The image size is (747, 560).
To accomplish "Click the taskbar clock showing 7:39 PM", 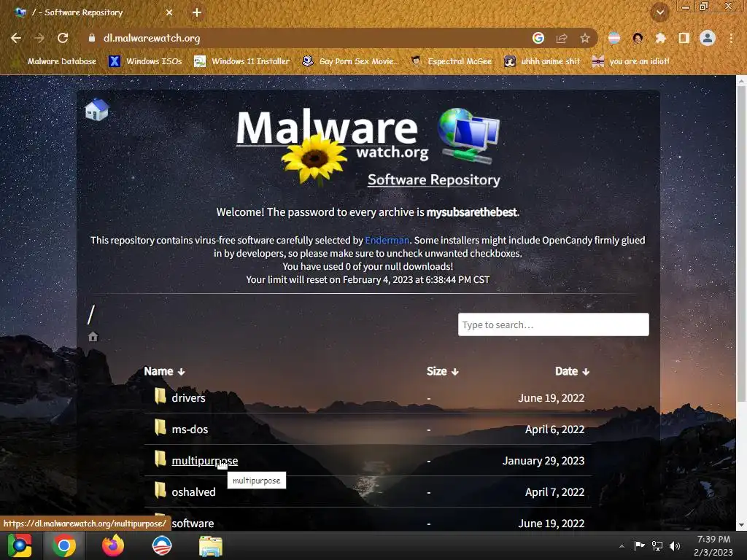I will (713, 545).
